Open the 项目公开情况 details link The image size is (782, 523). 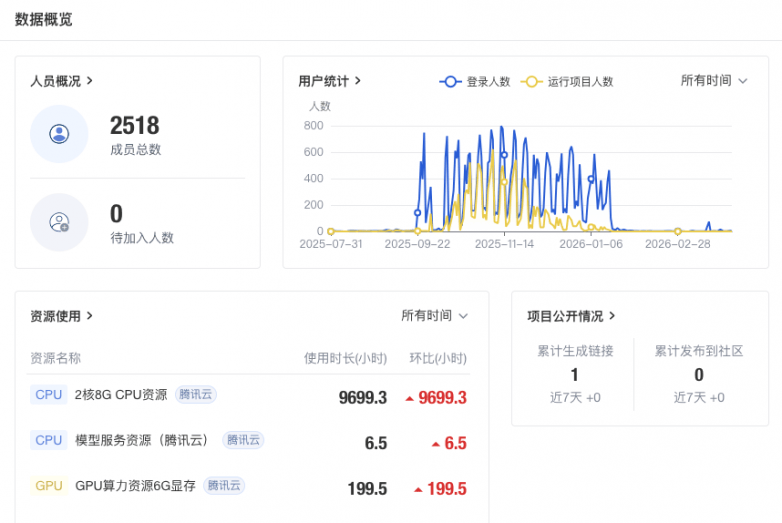(572, 316)
